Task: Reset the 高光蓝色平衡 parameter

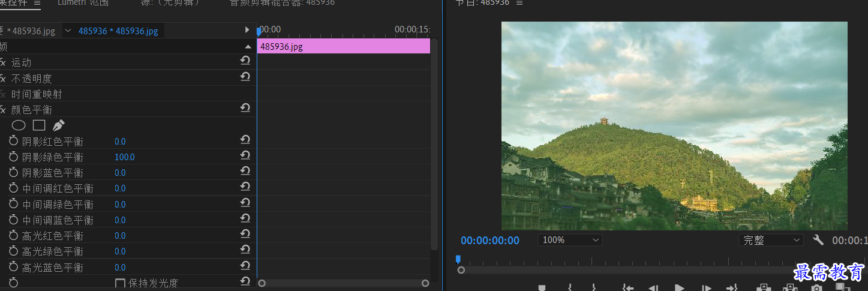Action: click(245, 266)
